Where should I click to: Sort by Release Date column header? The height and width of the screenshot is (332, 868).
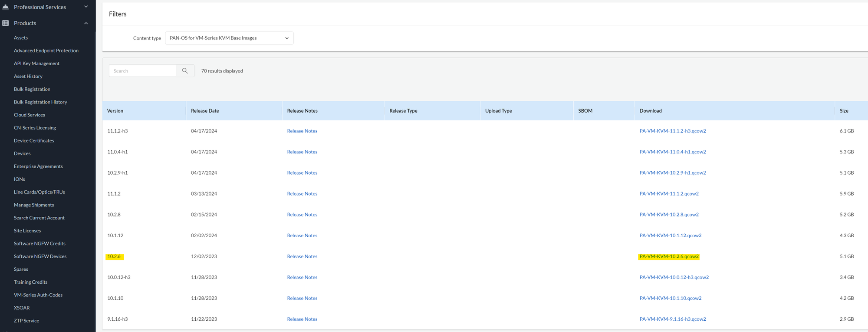click(205, 111)
